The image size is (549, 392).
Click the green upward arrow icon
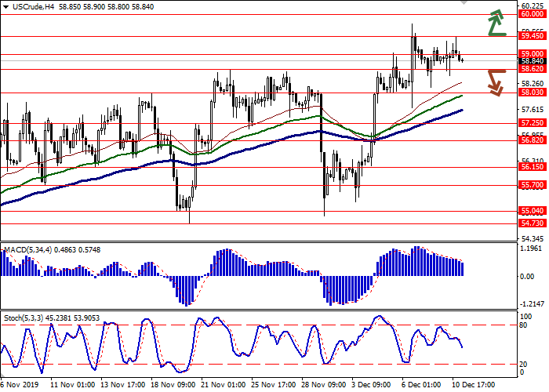click(x=496, y=23)
